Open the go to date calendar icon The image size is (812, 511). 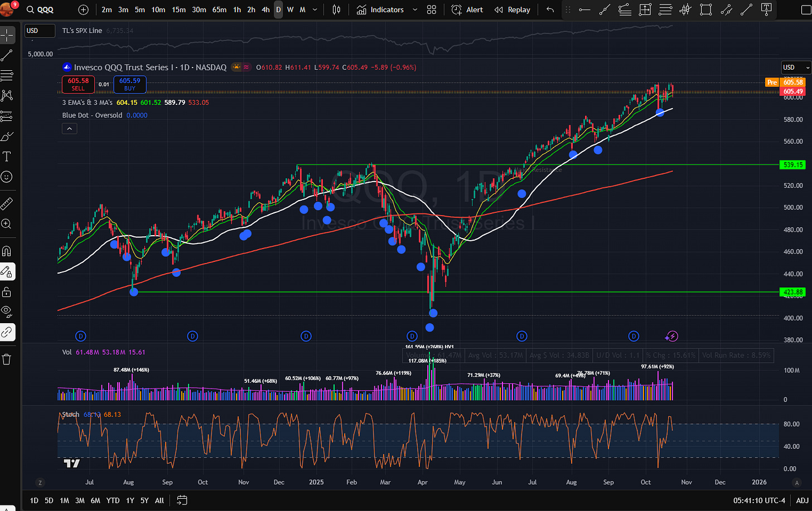(x=182, y=500)
